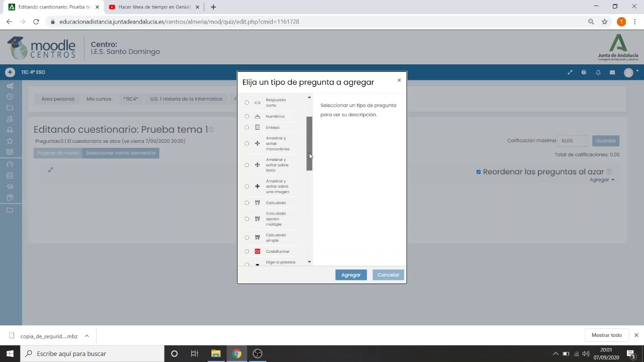Open the Agregar dropdown on the page

tap(602, 180)
